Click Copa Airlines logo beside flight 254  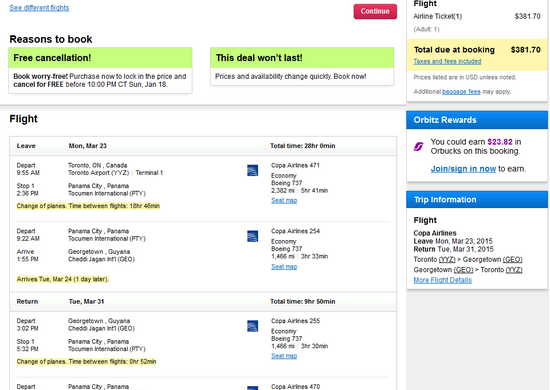[253, 236]
